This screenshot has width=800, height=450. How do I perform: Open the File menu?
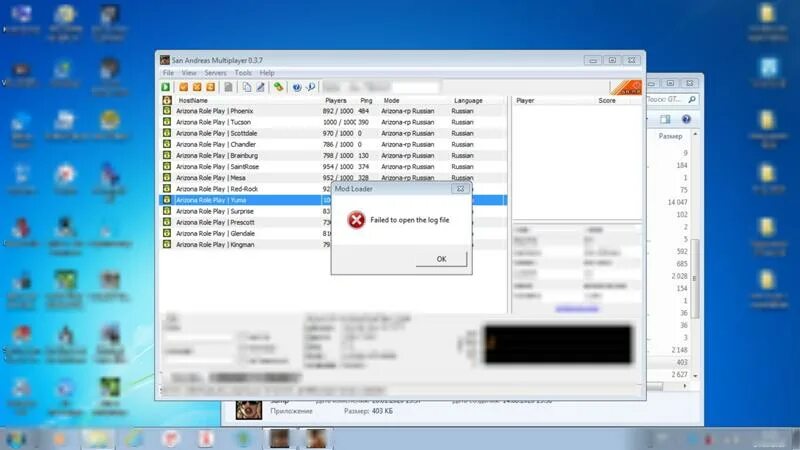click(x=168, y=73)
